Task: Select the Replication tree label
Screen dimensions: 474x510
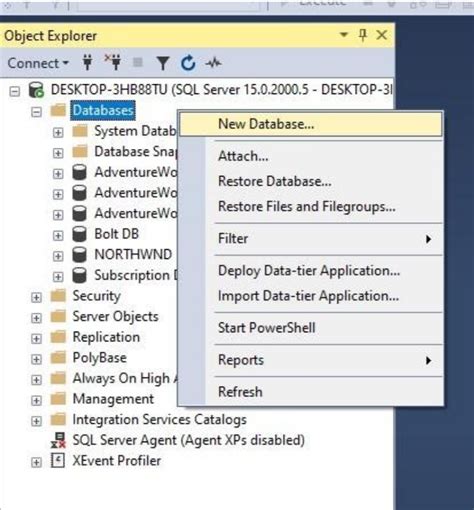Action: 106,337
